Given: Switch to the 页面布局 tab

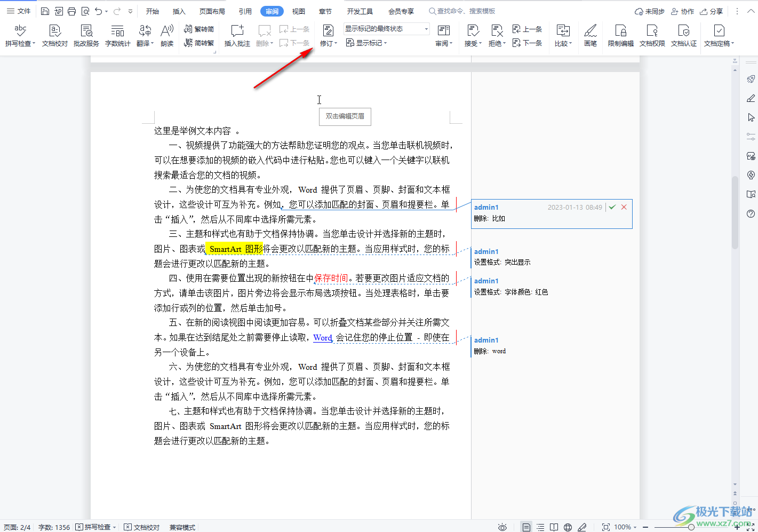Looking at the screenshot, I should point(212,11).
